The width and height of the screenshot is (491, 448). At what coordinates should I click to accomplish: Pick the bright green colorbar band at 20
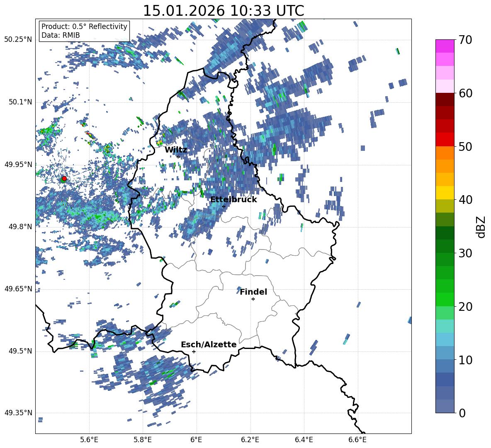445,300
